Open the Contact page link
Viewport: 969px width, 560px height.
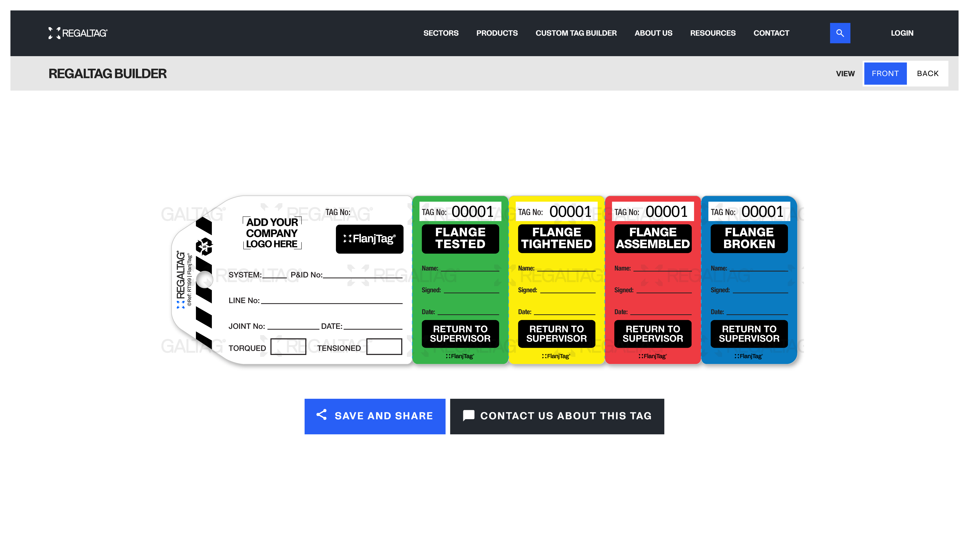[771, 33]
